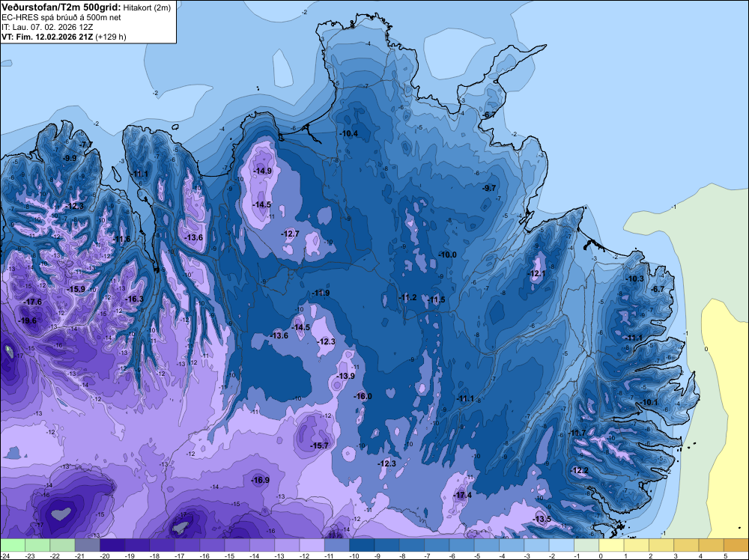Pick the pale yellow 0 legend swatch
This screenshot has width=749, height=560.
[x=611, y=545]
